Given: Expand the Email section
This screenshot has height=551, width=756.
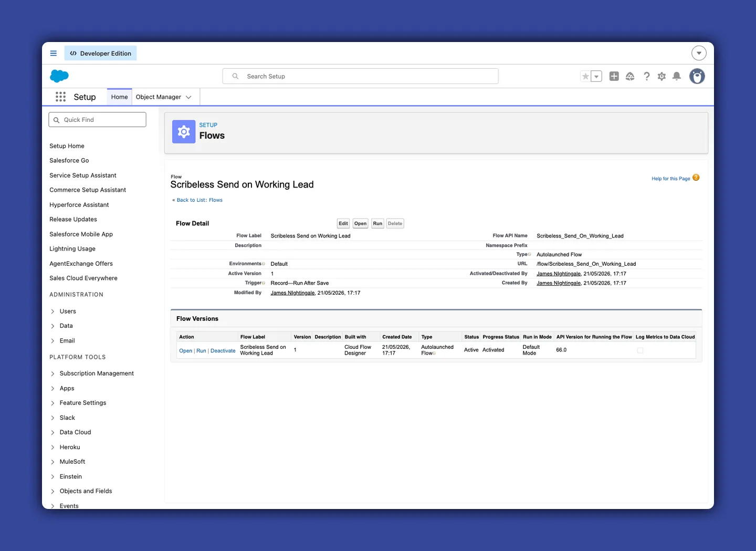Looking at the screenshot, I should click(52, 341).
